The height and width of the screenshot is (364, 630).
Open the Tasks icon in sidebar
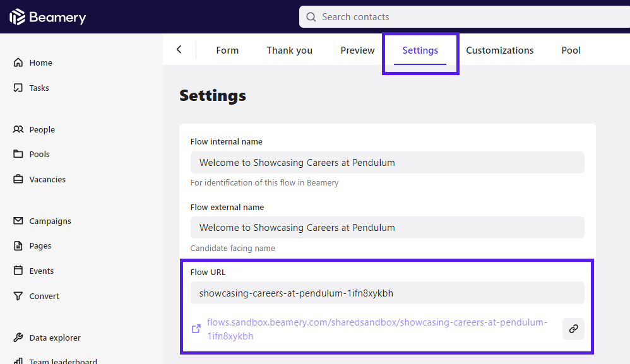pyautogui.click(x=18, y=88)
